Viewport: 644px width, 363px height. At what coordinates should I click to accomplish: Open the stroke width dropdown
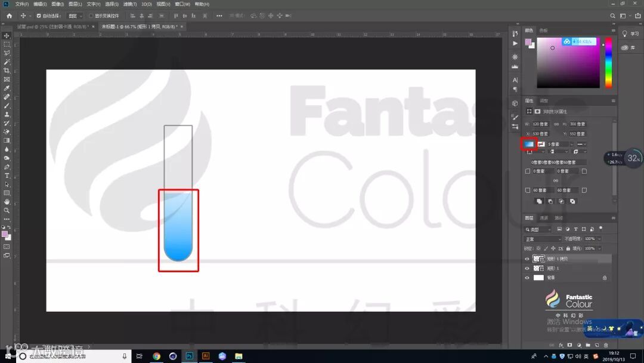571,144
